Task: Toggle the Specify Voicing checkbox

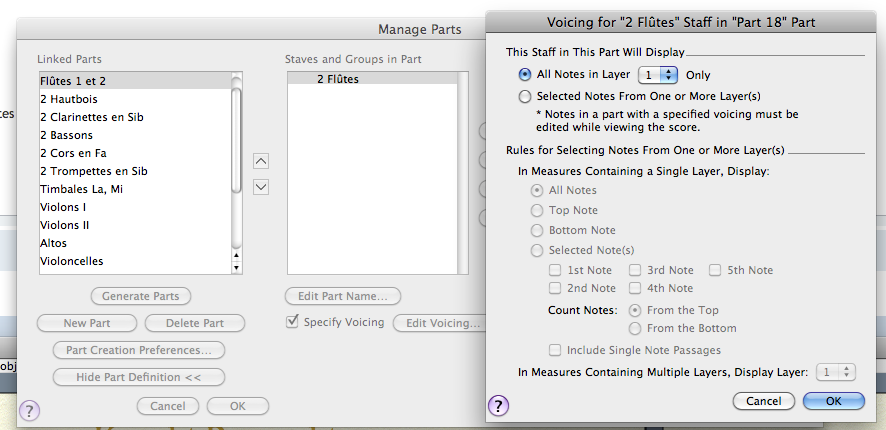Action: 292,322
